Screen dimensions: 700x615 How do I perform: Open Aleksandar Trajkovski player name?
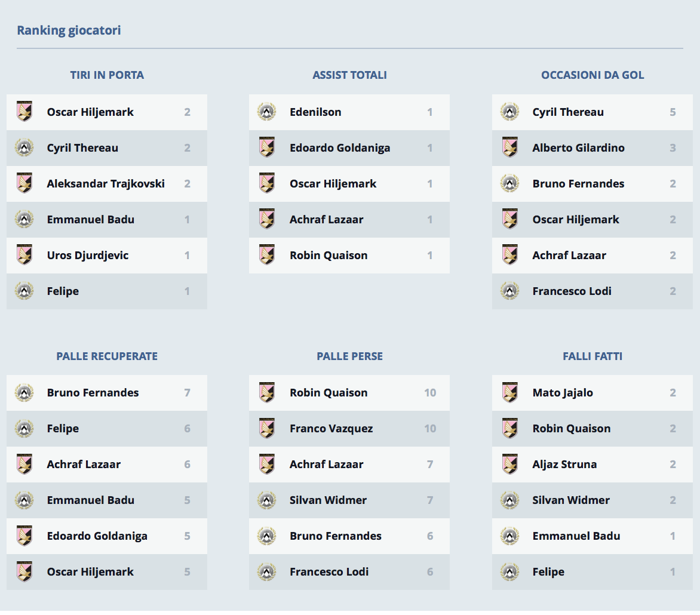106,183
